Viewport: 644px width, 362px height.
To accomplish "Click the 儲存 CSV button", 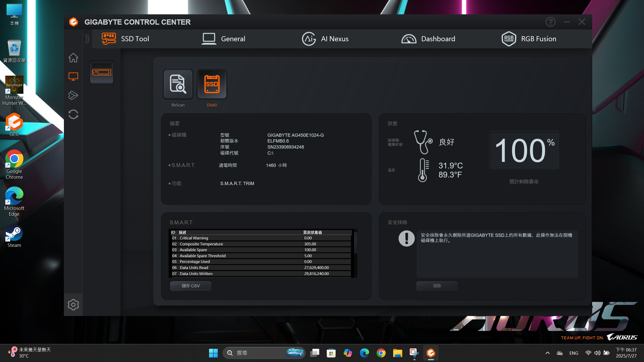I will (x=190, y=286).
